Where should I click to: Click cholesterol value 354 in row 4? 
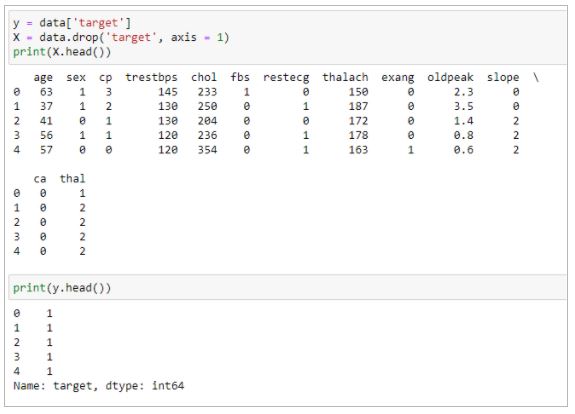pyautogui.click(x=208, y=150)
